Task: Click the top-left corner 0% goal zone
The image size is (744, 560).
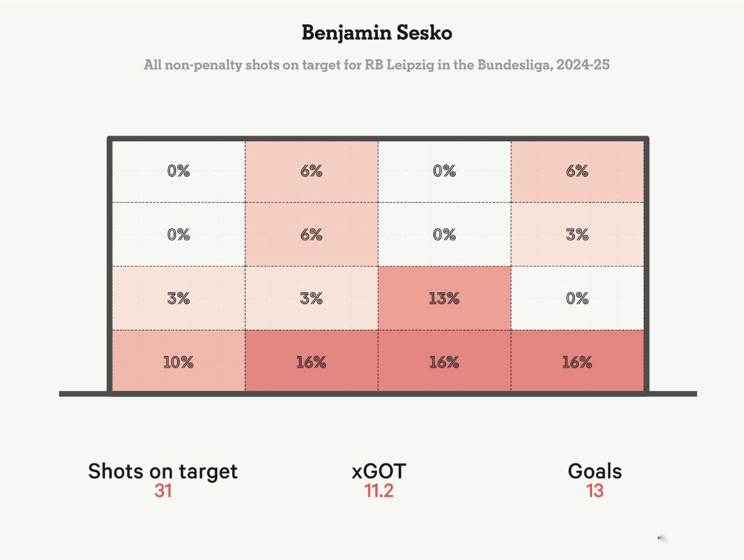Action: (x=178, y=171)
